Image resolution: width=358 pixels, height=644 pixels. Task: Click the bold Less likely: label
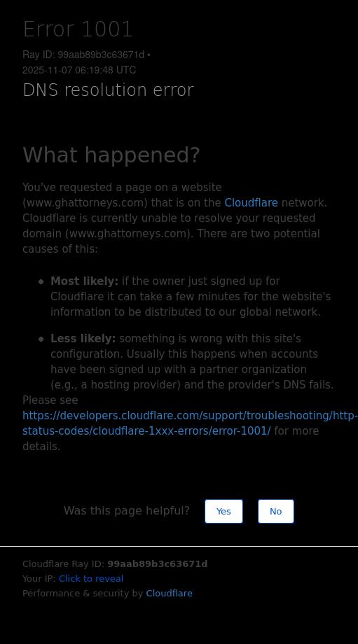(x=83, y=339)
